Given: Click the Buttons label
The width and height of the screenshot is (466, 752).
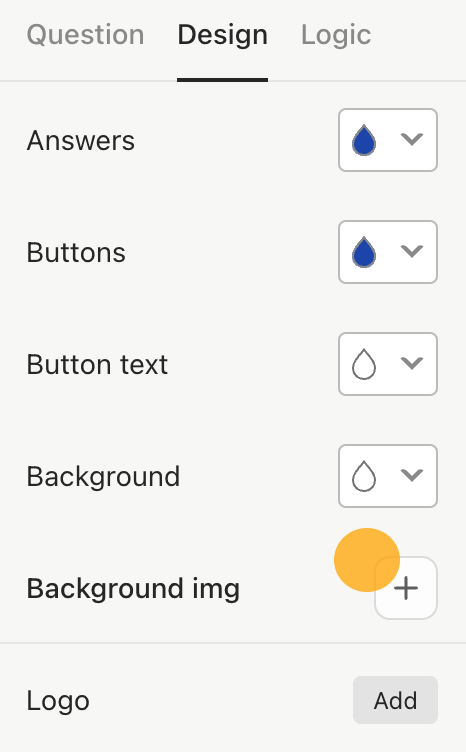Looking at the screenshot, I should coord(76,252).
